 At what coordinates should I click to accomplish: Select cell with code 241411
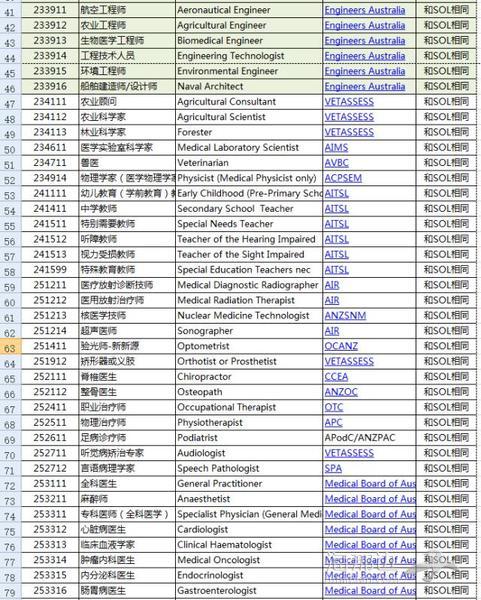(x=50, y=209)
